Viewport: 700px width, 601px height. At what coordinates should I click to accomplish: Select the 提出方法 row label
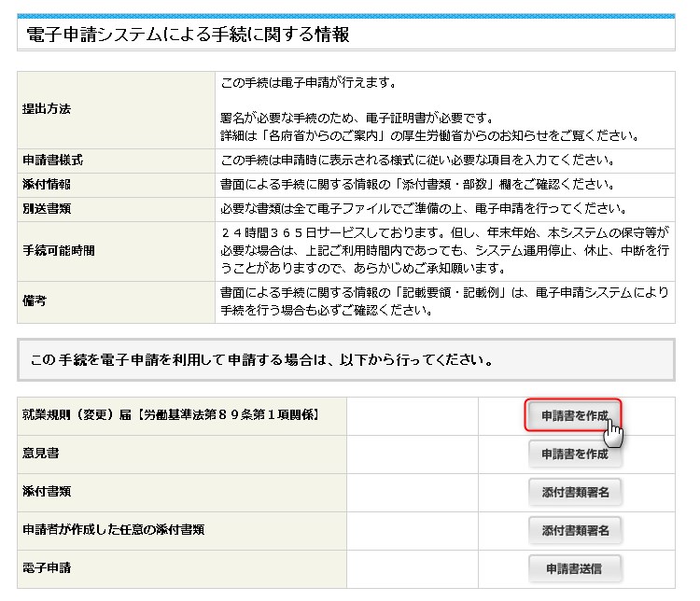pos(47,109)
